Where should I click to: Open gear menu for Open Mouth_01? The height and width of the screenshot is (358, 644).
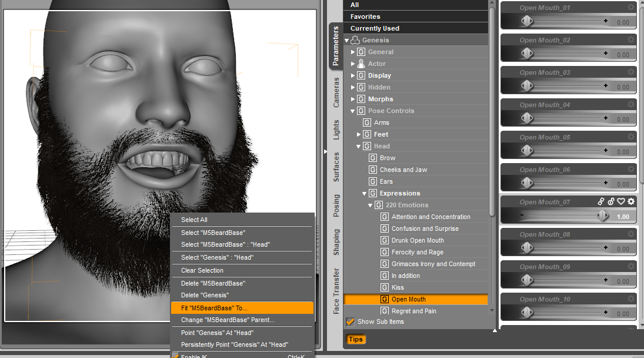tap(631, 7)
